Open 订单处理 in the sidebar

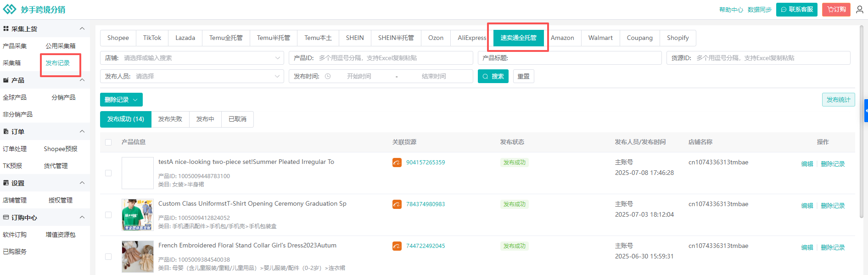click(15, 149)
